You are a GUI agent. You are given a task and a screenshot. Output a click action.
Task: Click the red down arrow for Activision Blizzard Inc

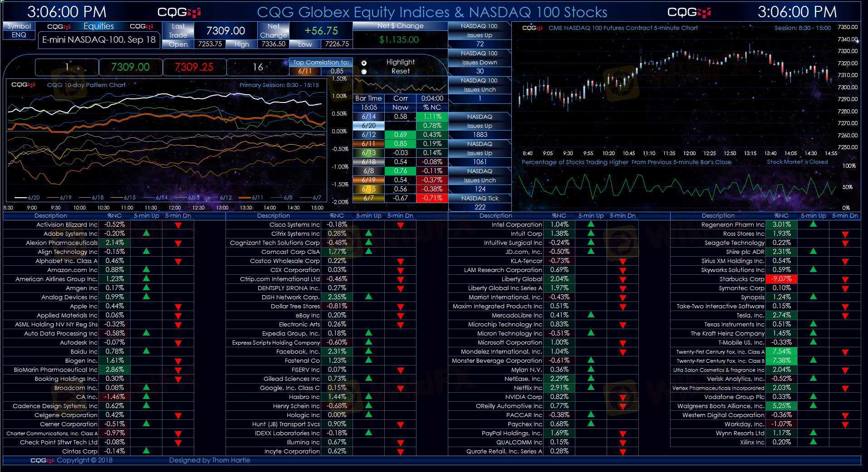click(x=178, y=225)
